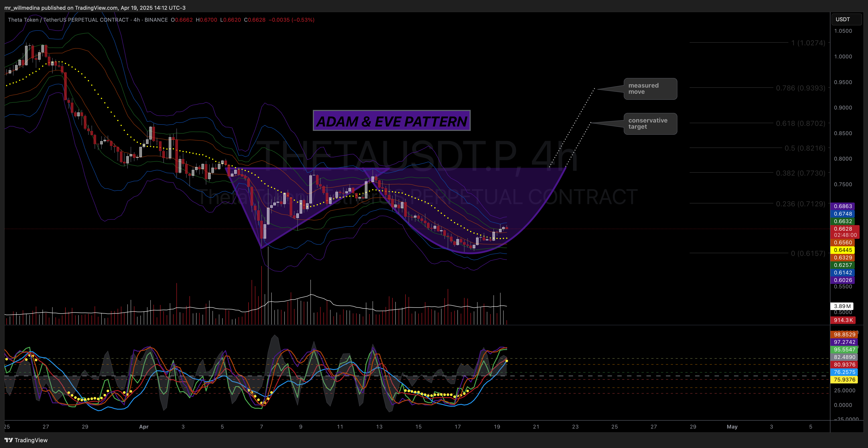Screen dimensions: 868x448
Task: Click the 0.9500 price axis label
Action: pyautogui.click(x=843, y=82)
